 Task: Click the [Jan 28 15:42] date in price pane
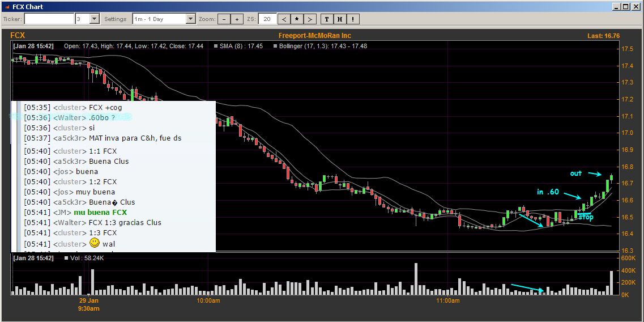pyautogui.click(x=33, y=46)
